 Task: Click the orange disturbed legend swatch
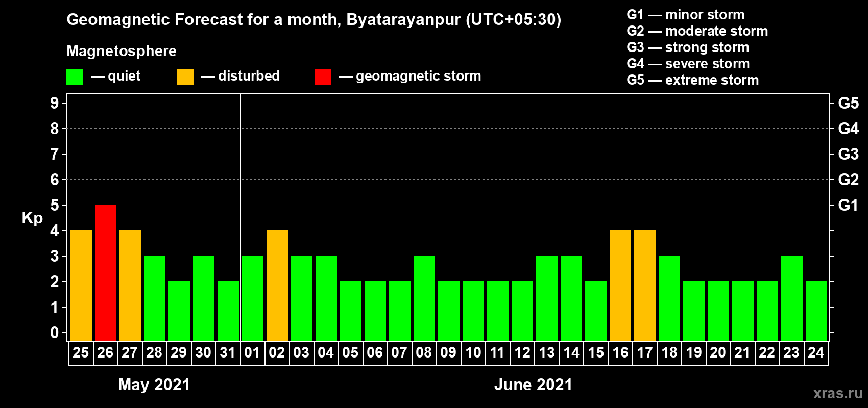click(185, 77)
